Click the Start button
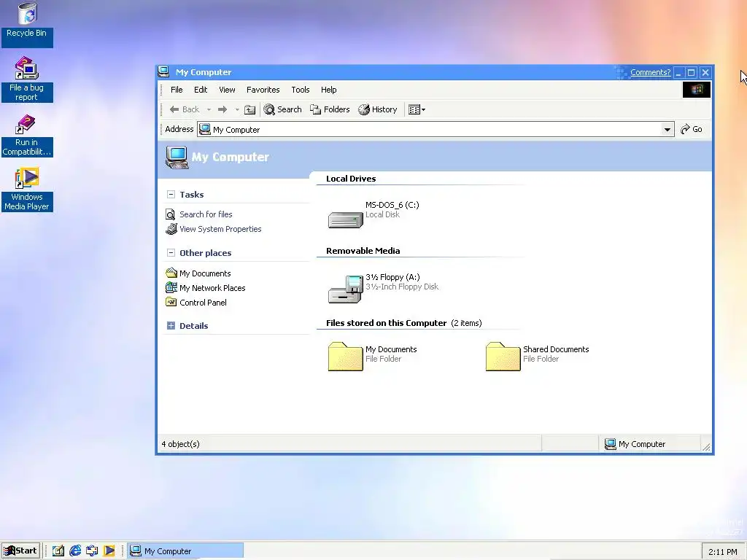The width and height of the screenshot is (747, 560). pyautogui.click(x=20, y=551)
